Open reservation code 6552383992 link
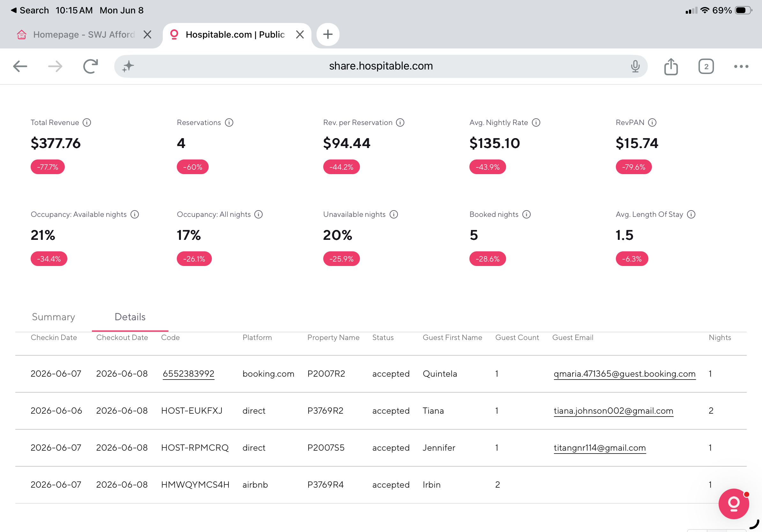The image size is (762, 532). (x=188, y=373)
